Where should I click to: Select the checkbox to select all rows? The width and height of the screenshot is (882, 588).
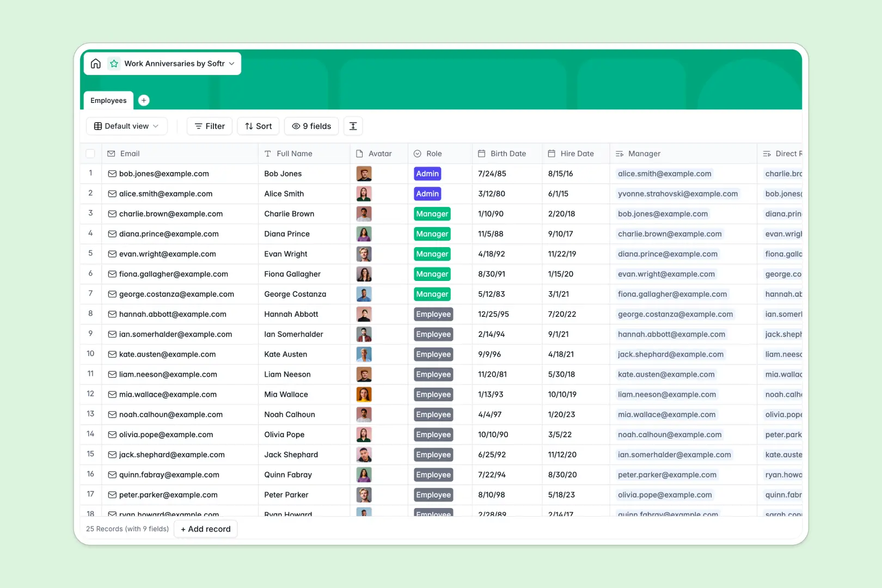[90, 153]
